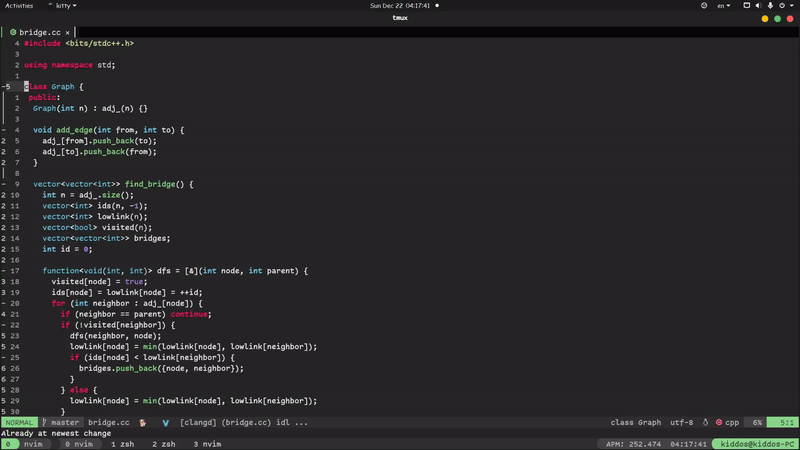Open the Activities overview

click(19, 6)
